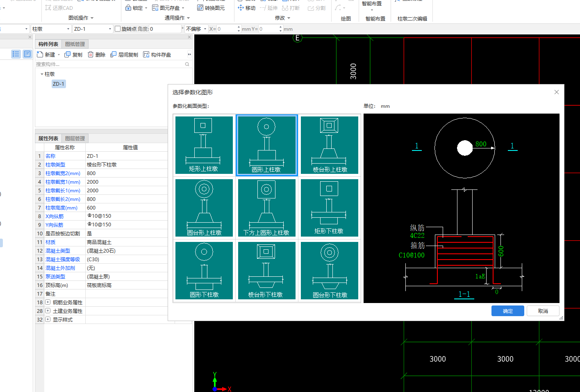The width and height of the screenshot is (580, 392).
Task: Open the ZD-1 component dropdown
Action: coord(110,29)
